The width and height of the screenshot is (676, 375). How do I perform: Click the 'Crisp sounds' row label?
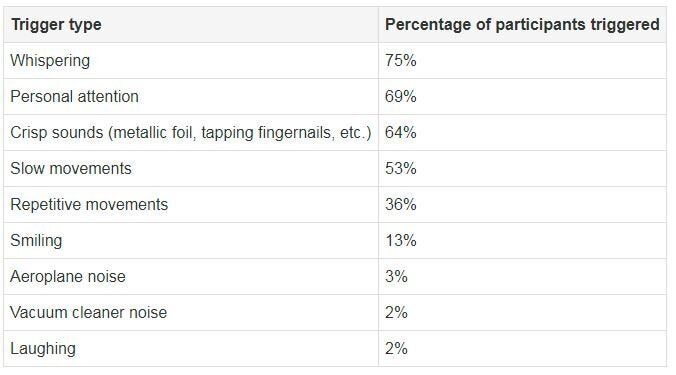[191, 132]
